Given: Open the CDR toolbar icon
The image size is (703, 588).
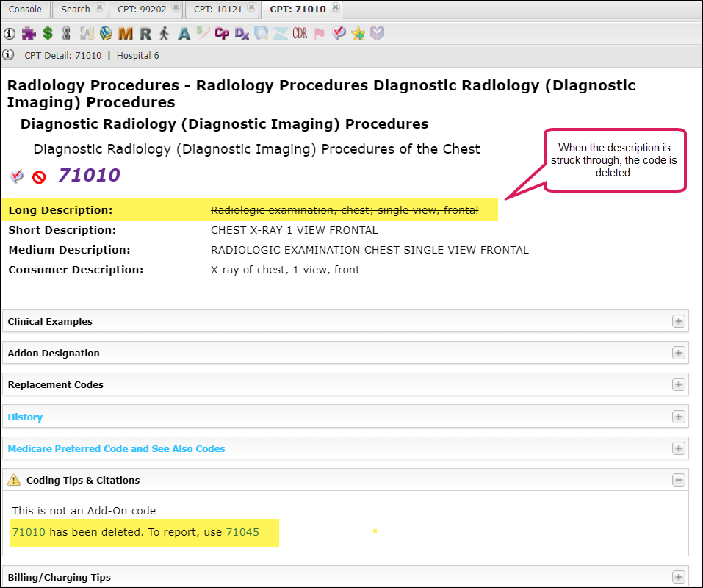Looking at the screenshot, I should click(300, 33).
